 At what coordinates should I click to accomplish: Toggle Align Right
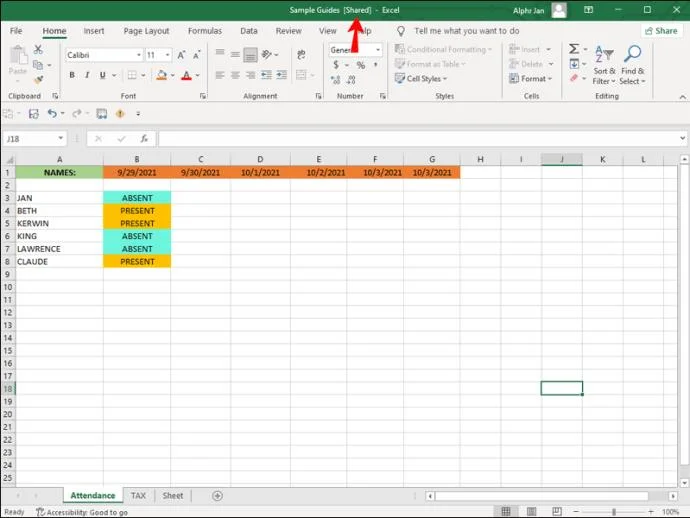tap(250, 75)
